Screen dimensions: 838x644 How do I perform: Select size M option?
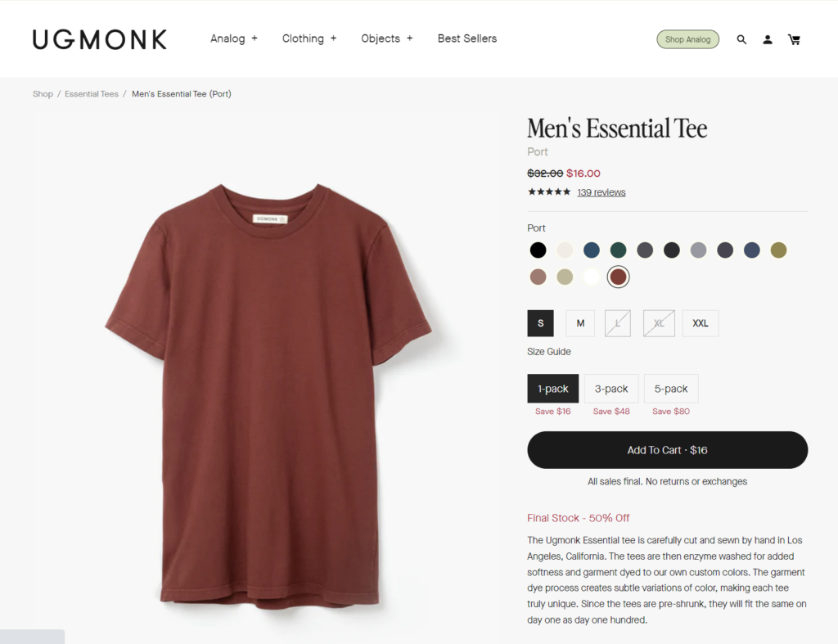[580, 323]
